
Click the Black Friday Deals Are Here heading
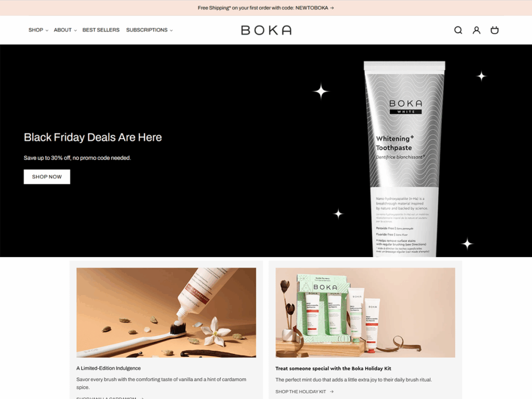pyautogui.click(x=92, y=137)
